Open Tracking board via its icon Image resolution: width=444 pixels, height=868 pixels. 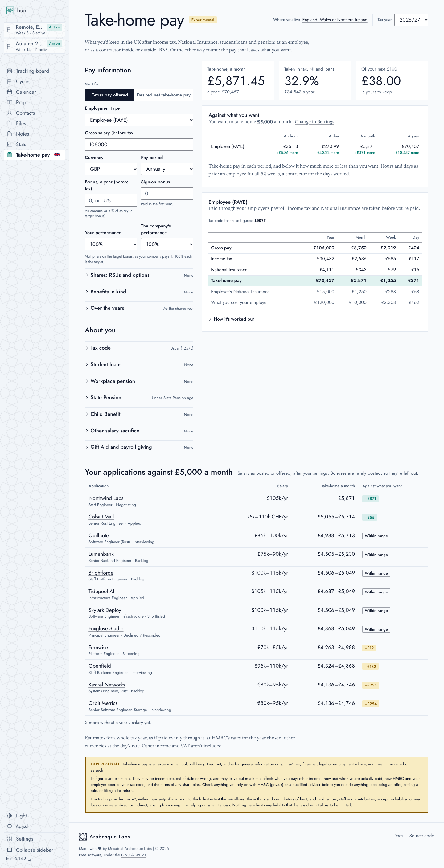tap(10, 71)
